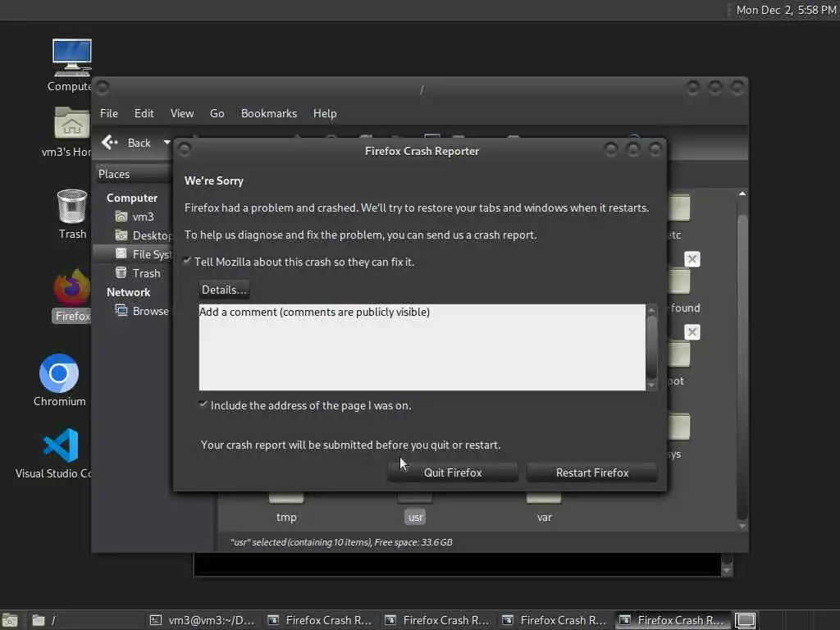Screen dimensions: 840x630
Task: Open the Back history dropdown arrow
Action: click(167, 143)
